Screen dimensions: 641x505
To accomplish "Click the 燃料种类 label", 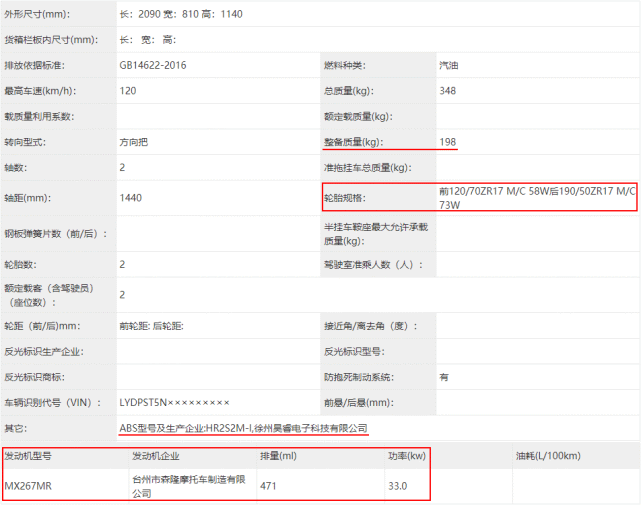I will [x=345, y=65].
